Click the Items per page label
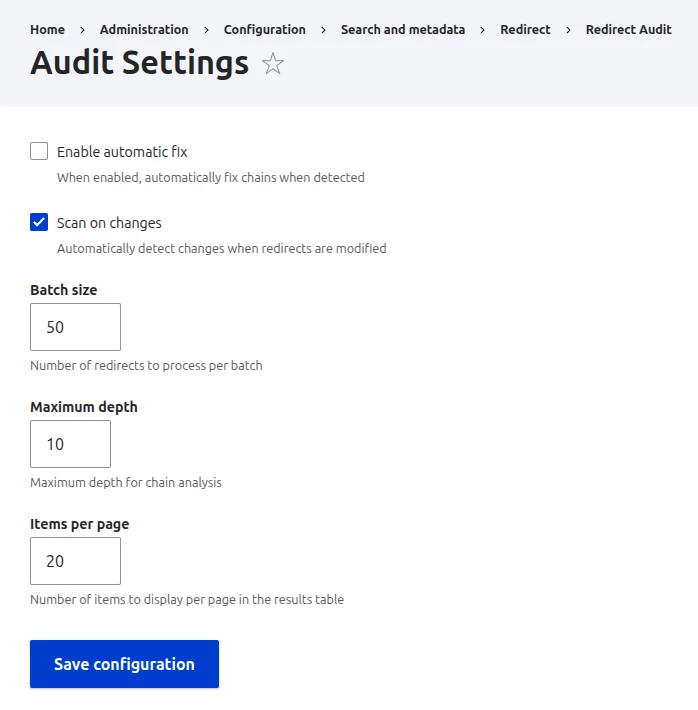The image size is (698, 710). pyautogui.click(x=80, y=524)
